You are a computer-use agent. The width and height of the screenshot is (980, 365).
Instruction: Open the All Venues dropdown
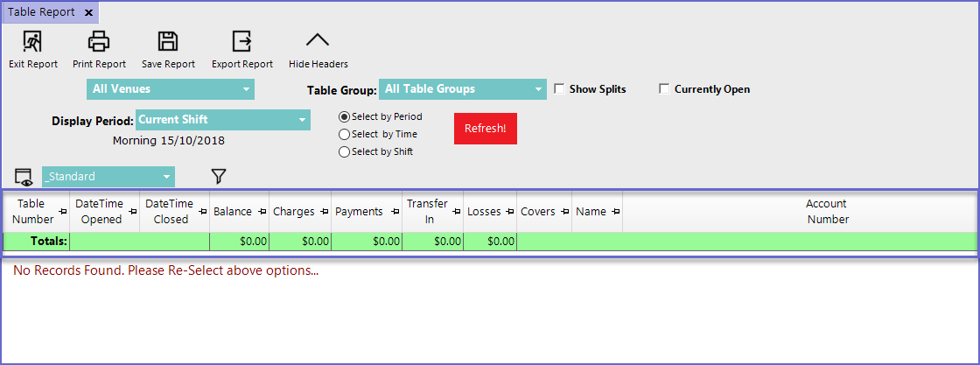tap(170, 89)
